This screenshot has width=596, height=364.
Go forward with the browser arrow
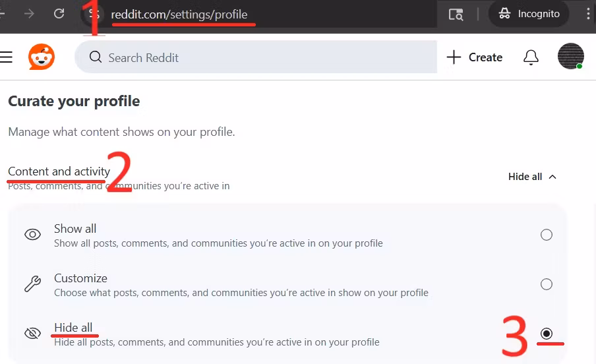tap(29, 14)
